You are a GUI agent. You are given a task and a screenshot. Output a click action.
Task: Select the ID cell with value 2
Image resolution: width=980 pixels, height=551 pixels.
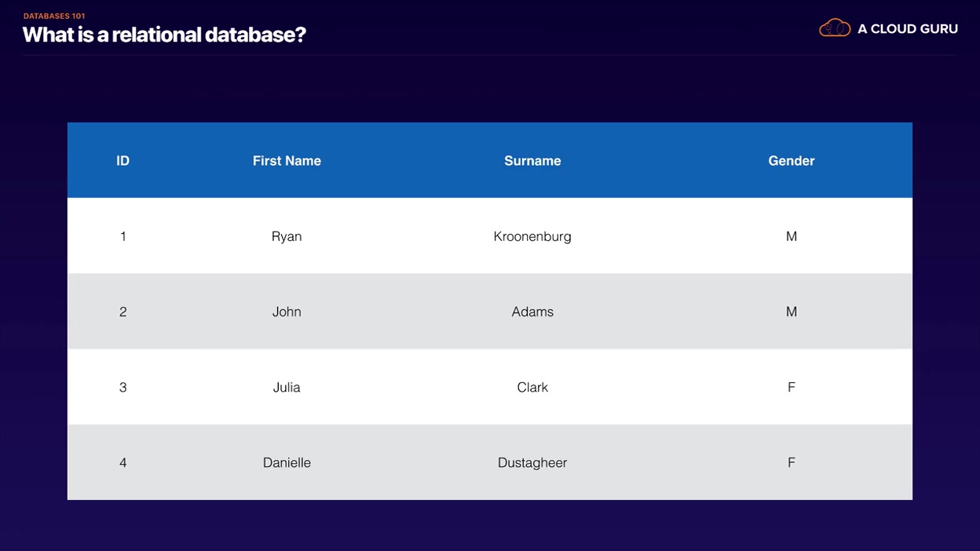pos(122,312)
